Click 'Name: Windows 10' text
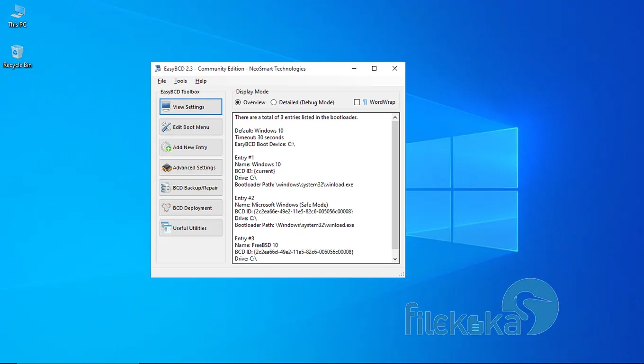The image size is (644, 364). point(258,164)
